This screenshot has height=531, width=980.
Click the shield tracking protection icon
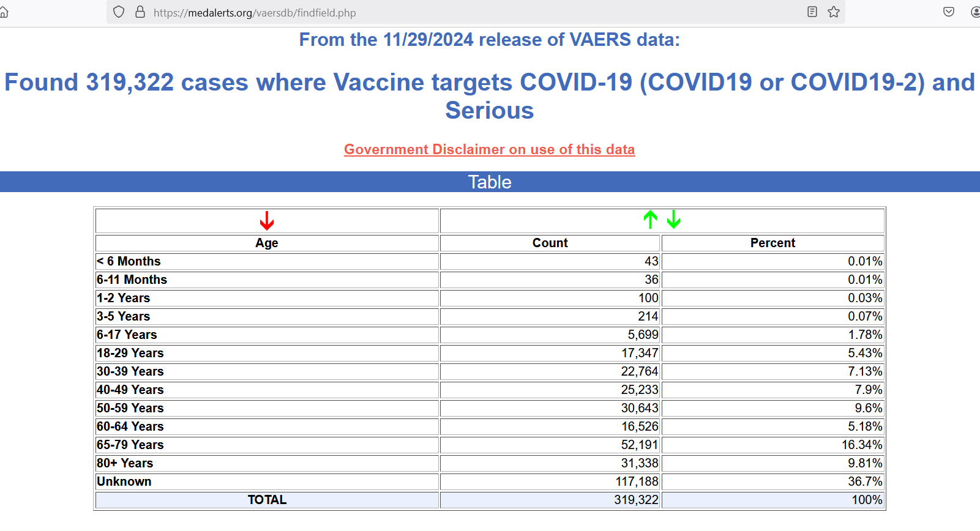pyautogui.click(x=119, y=12)
